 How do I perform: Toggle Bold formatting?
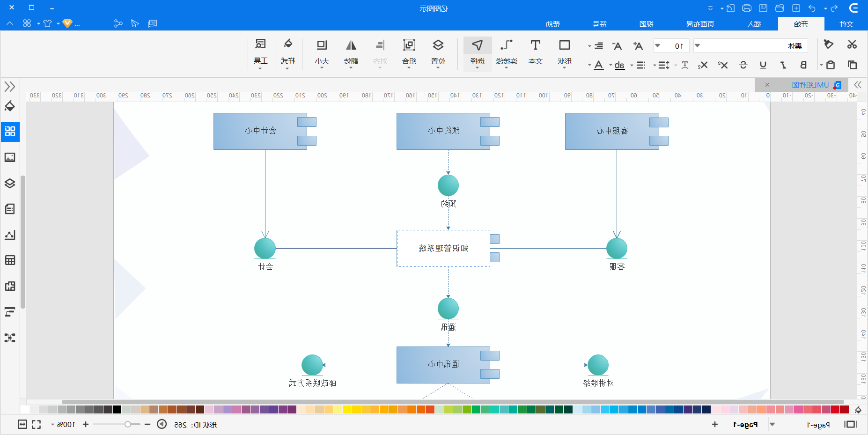(803, 65)
